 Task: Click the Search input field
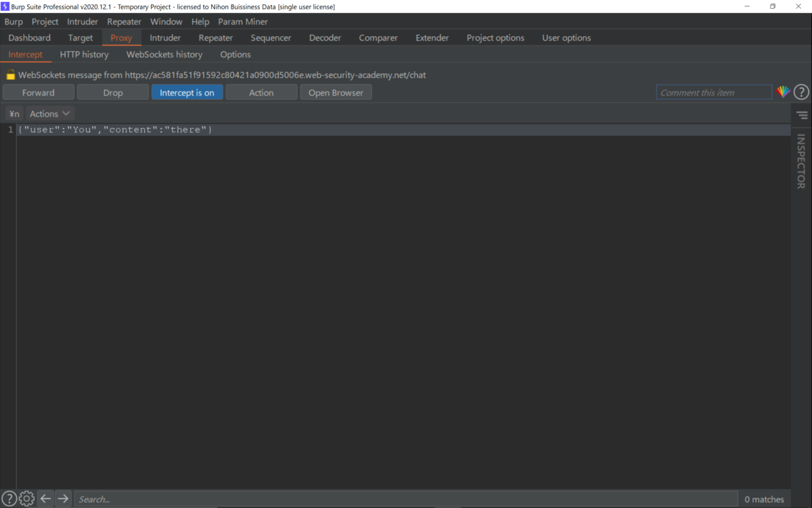point(406,499)
